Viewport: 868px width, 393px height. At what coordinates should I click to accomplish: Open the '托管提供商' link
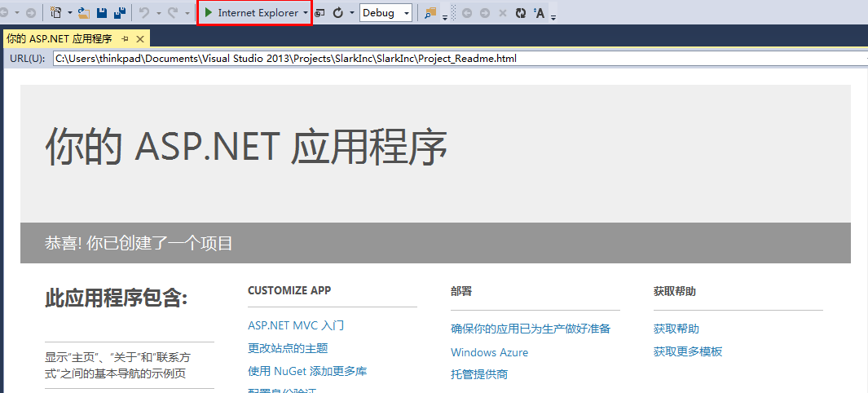[x=479, y=374]
